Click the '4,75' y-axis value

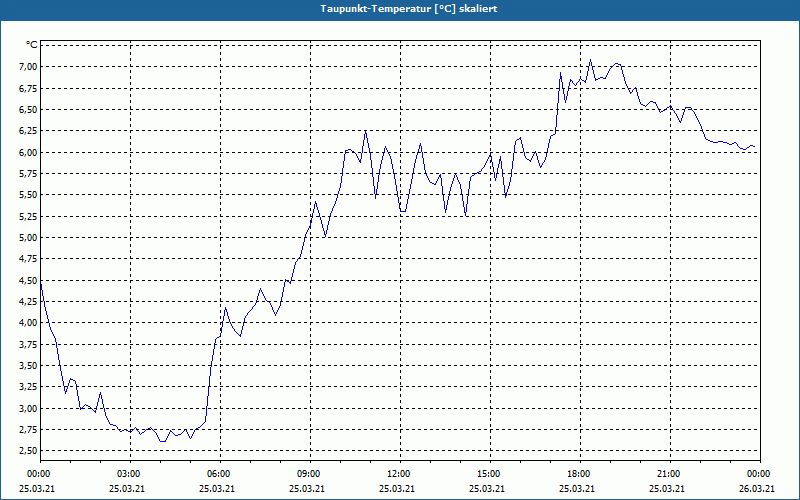point(29,259)
